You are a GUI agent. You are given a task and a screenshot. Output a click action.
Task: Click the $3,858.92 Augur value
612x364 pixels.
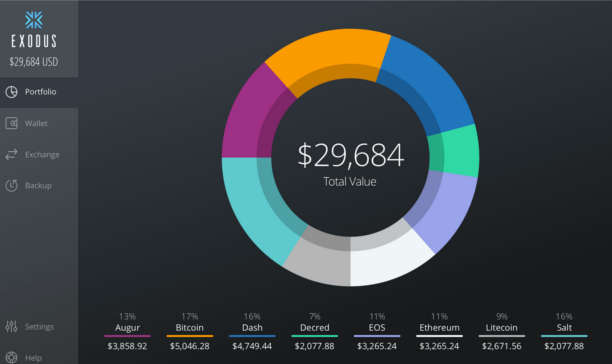[x=127, y=346]
